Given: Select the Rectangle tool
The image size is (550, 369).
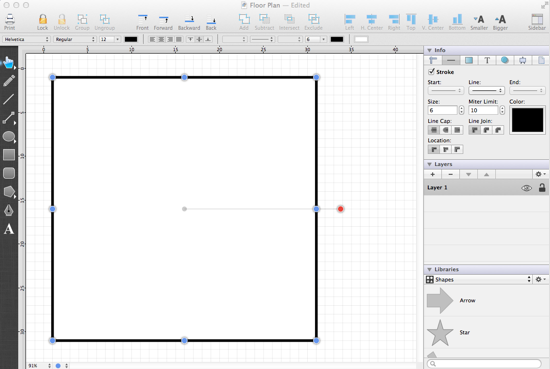Looking at the screenshot, I should coord(9,155).
